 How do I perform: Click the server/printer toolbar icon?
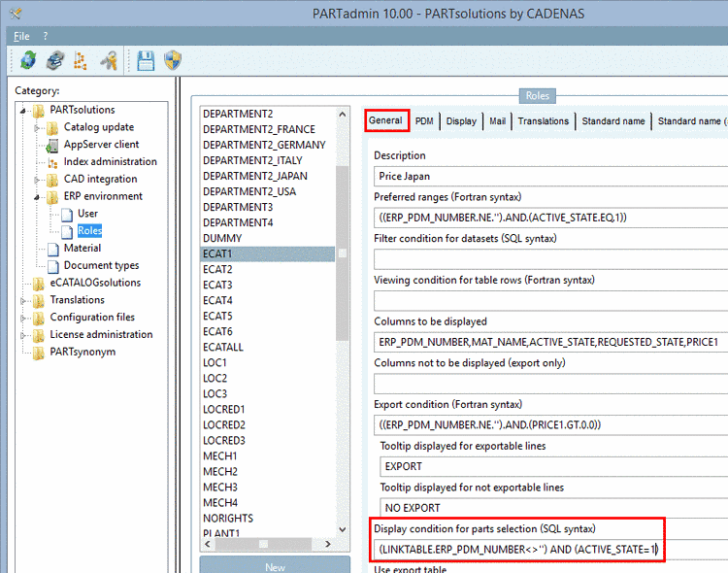tap(54, 60)
